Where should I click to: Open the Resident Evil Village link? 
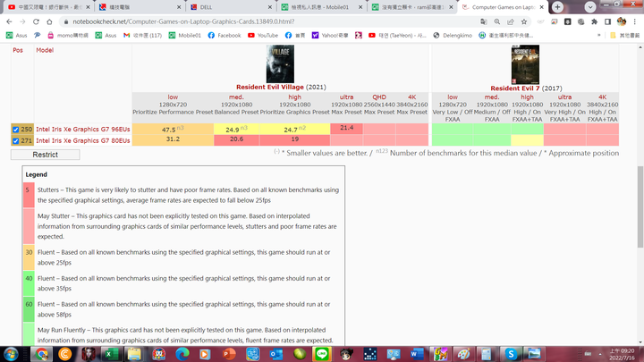pos(270,87)
